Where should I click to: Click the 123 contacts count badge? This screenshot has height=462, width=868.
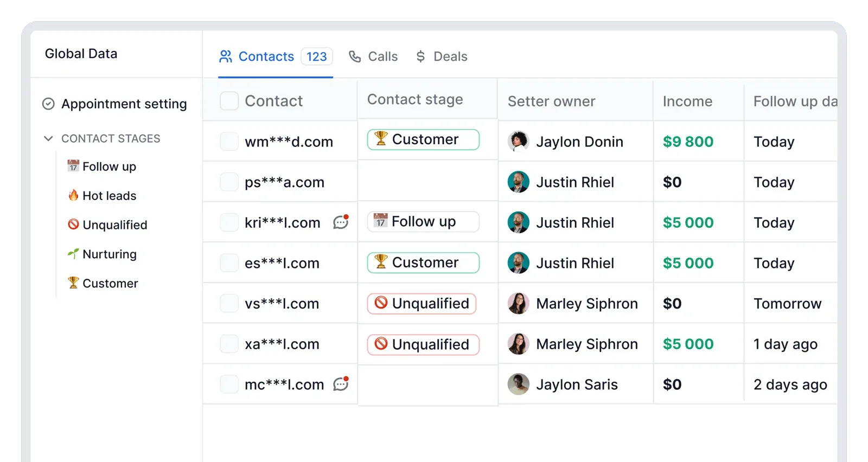point(316,56)
